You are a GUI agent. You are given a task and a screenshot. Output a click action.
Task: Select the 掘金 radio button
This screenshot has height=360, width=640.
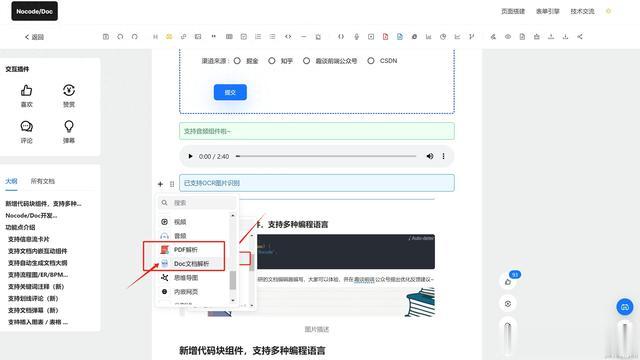click(237, 61)
